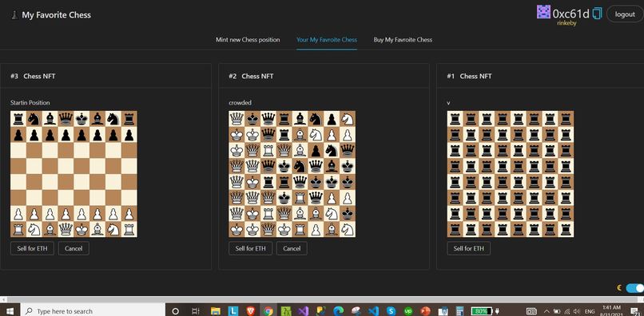Click the wallet identicon avatar
The image size is (644, 316).
pos(543,12)
